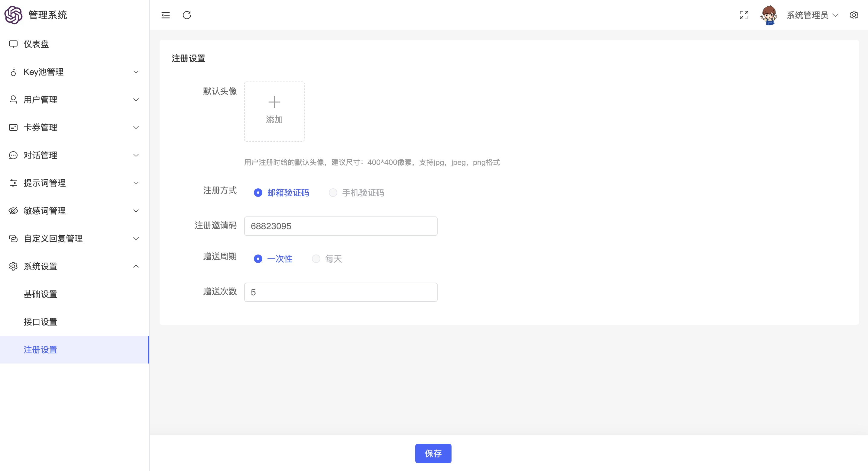
Task: Toggle fullscreen mode icon
Action: (x=744, y=15)
